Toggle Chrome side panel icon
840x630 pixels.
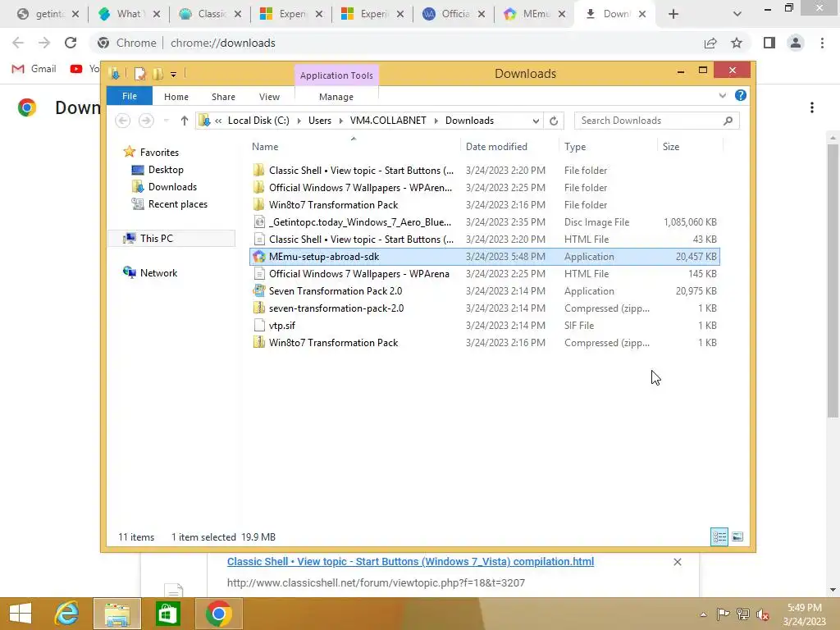[769, 43]
